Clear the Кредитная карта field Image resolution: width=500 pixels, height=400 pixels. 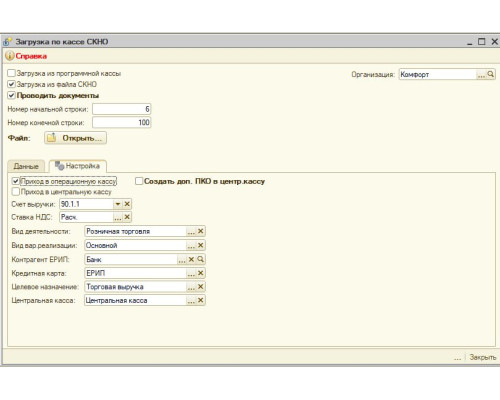[201, 273]
